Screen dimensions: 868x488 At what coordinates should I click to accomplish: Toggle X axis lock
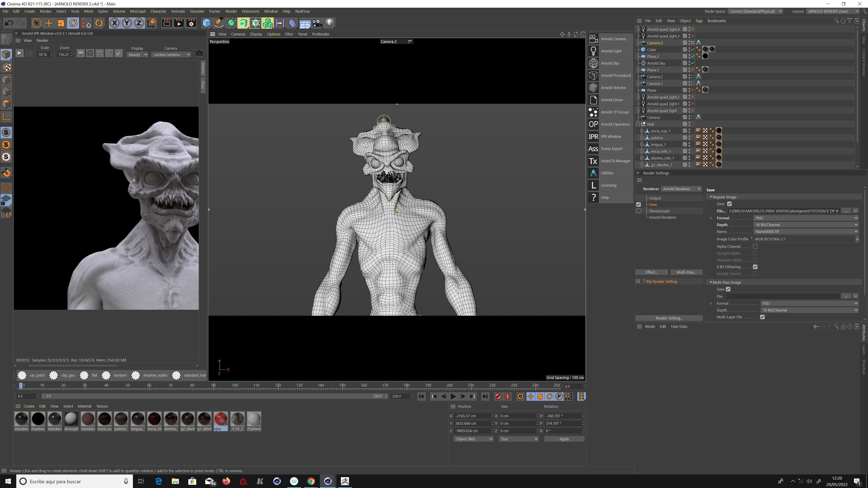115,23
